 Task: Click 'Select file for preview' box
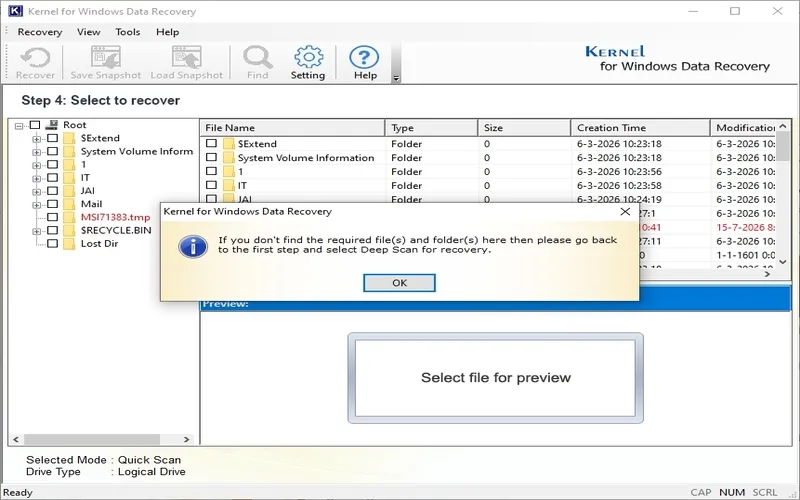tap(495, 378)
